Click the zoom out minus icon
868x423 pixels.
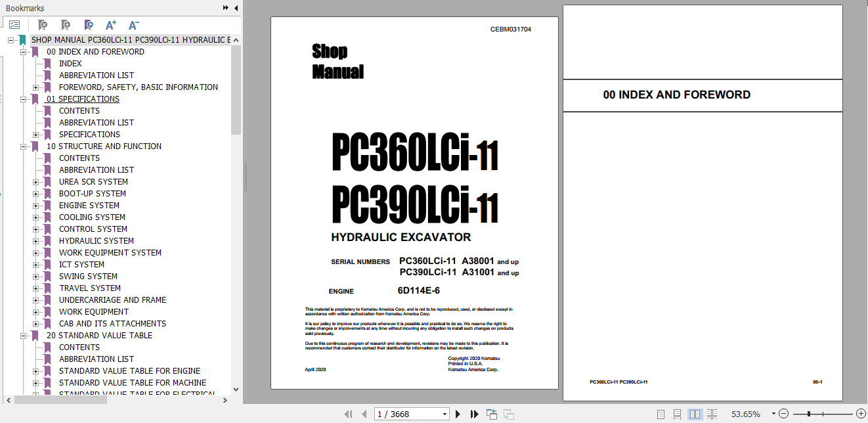click(x=783, y=414)
